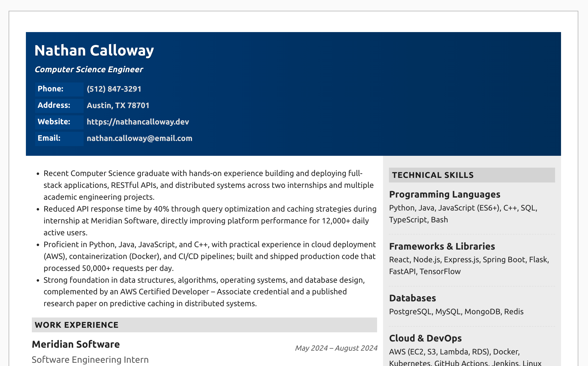Select the TECHNICAL SKILLS section header
The width and height of the screenshot is (588, 366).
[472, 175]
